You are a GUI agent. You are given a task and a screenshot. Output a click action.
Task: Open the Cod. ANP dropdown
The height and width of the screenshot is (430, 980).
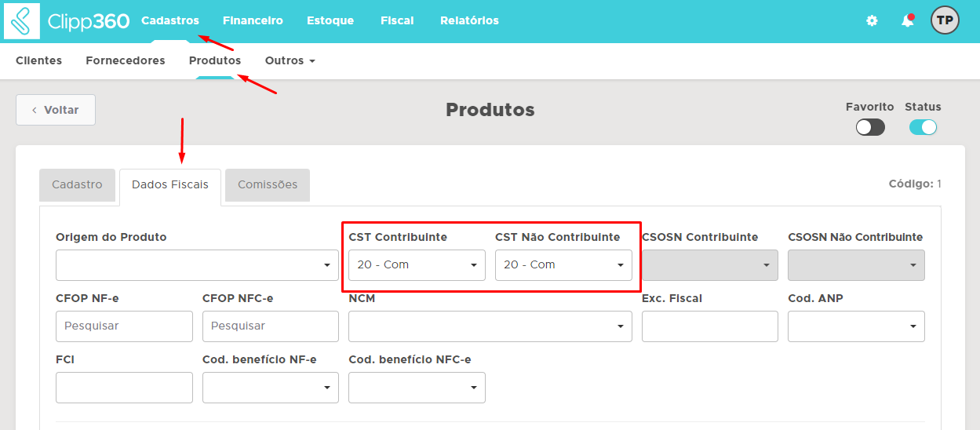[856, 326]
